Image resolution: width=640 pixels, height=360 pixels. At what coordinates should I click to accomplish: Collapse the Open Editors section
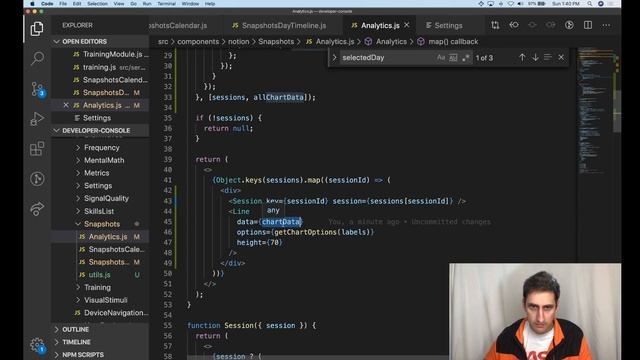56,42
